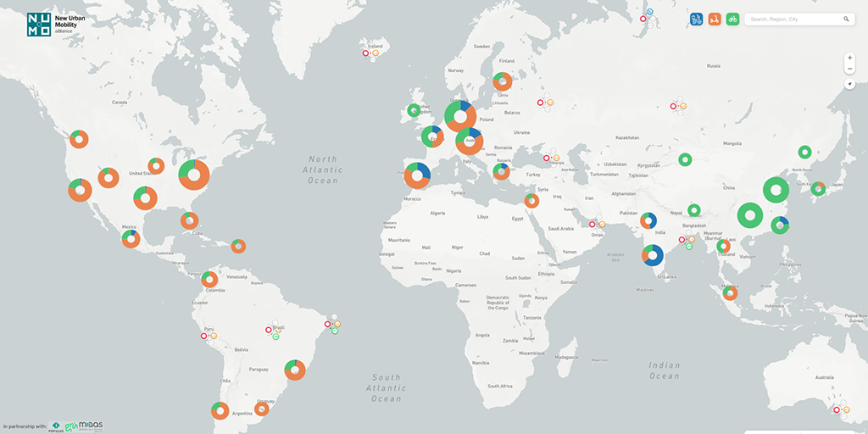This screenshot has height=434, width=868.
Task: Select the Malaysia donut cluster
Action: pyautogui.click(x=730, y=292)
